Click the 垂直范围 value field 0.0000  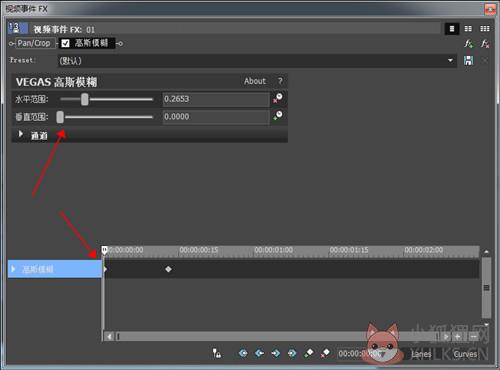pyautogui.click(x=216, y=117)
